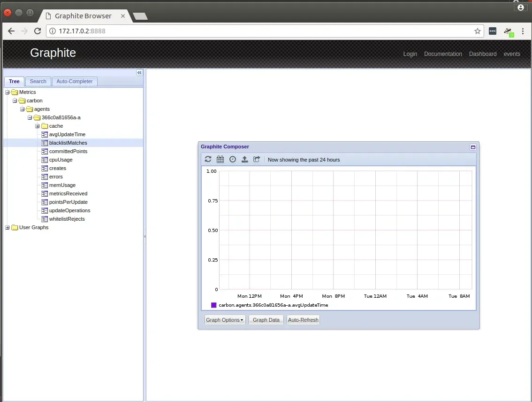Screen dimensions: 532x402
Task: Collapse the 366c0a81656a-a folder node
Action: tap(30, 118)
